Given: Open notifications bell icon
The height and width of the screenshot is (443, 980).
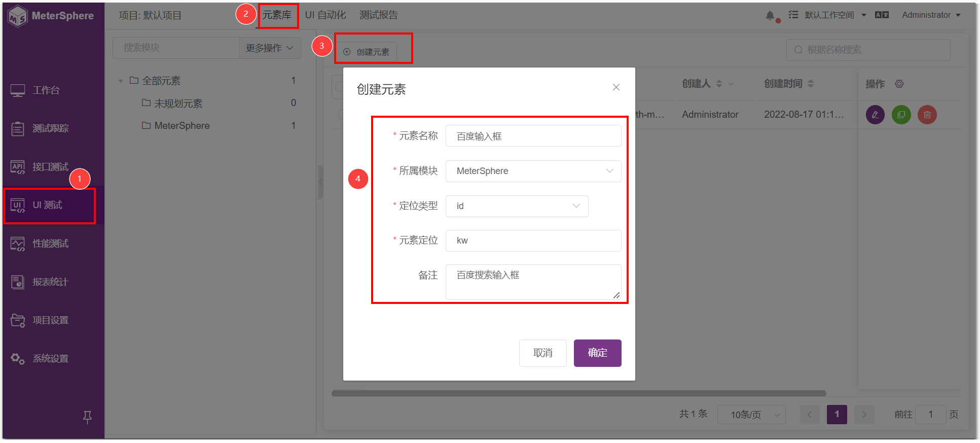Looking at the screenshot, I should coord(770,15).
